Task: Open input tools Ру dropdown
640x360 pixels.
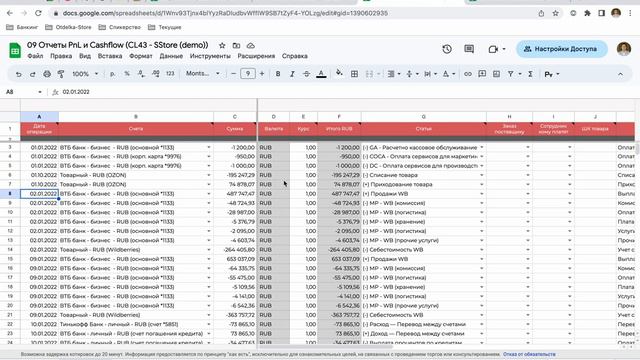Action: point(552,74)
